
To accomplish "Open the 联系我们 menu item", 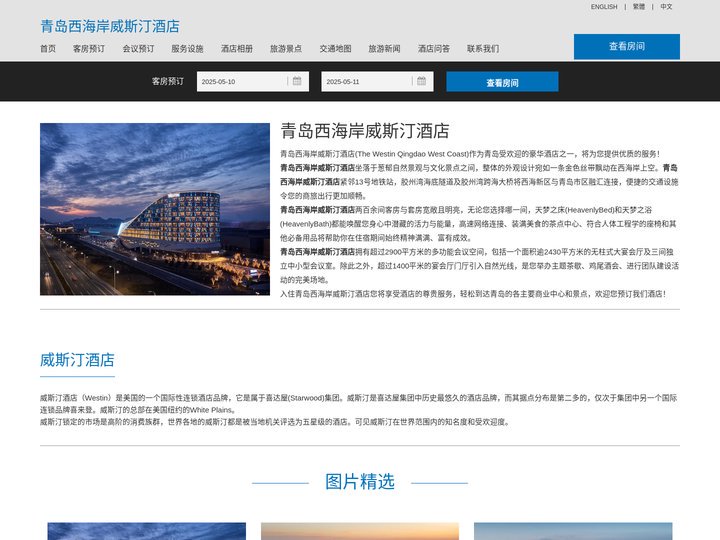I will 483,49.
